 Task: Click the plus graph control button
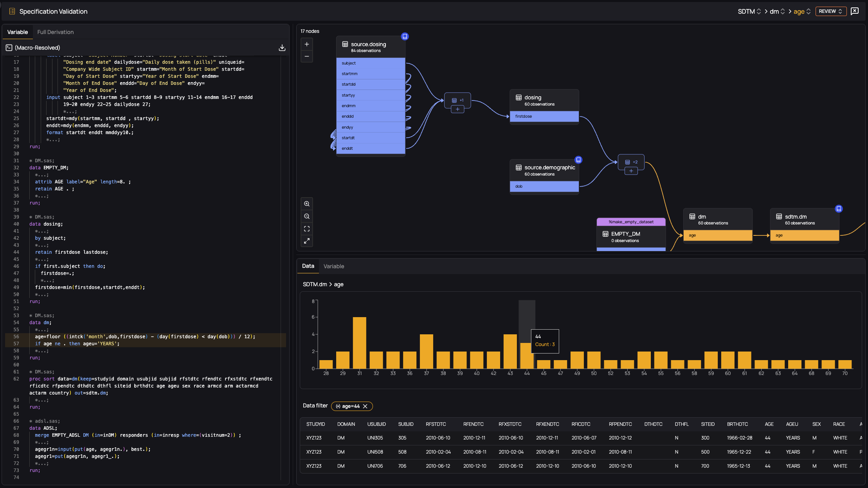point(307,44)
